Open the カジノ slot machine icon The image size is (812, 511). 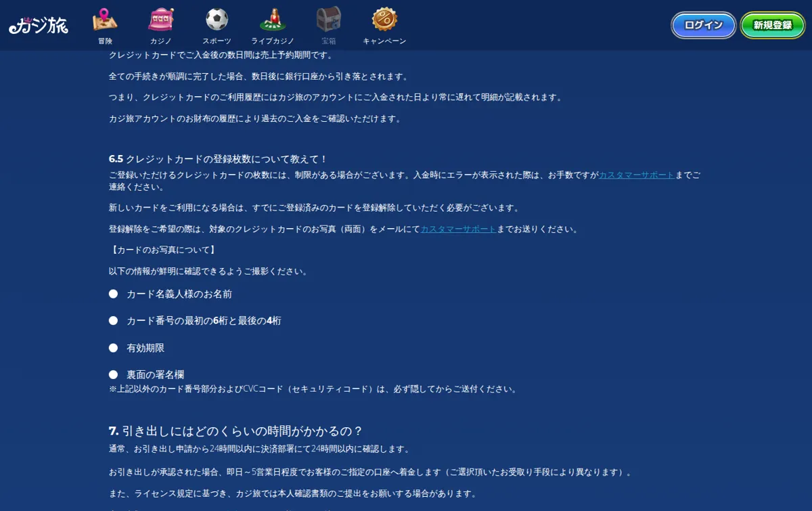coord(161,19)
